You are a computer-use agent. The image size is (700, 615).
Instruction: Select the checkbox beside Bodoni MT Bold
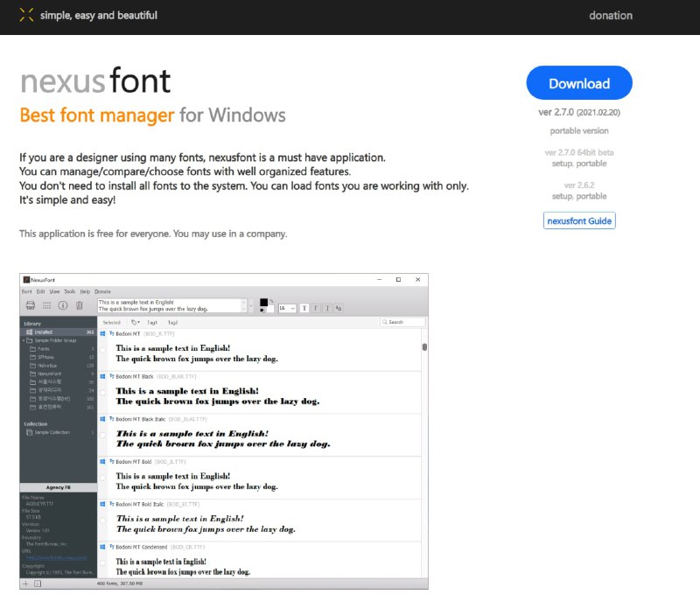coord(102,461)
